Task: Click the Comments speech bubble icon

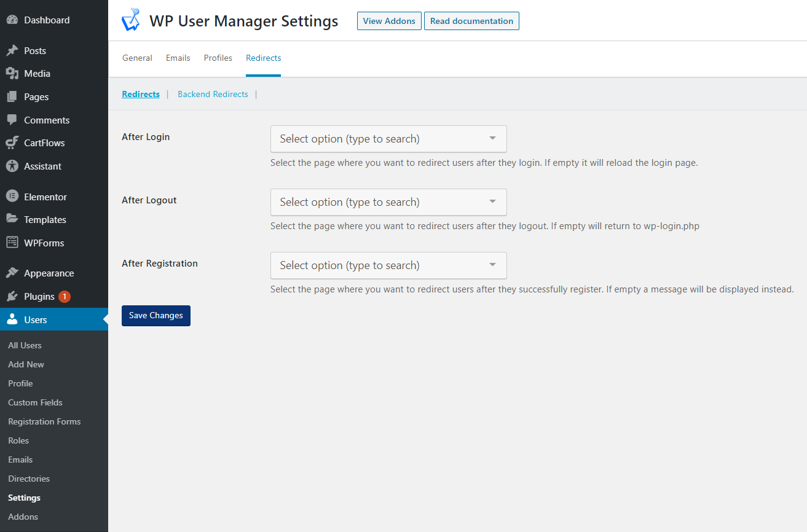Action: click(x=12, y=120)
